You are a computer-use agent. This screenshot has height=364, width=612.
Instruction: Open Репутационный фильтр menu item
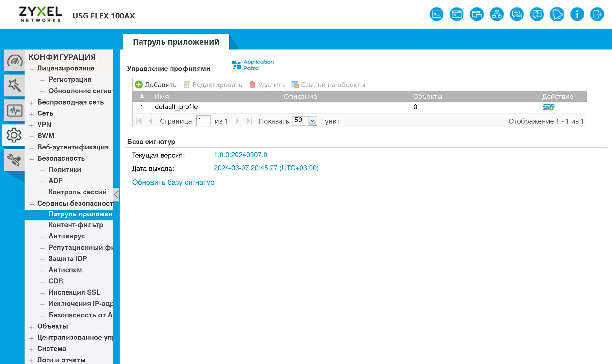(80, 247)
